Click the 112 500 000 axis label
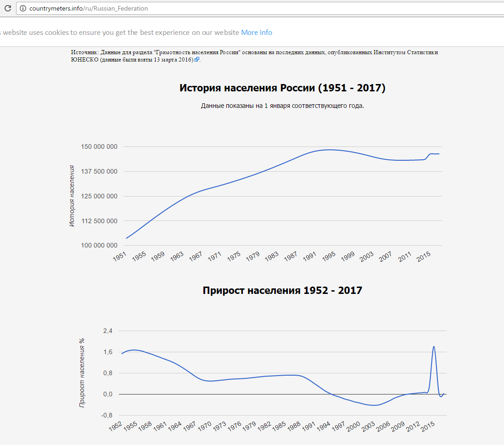Viewport: 504px width, 445px height. 99,221
